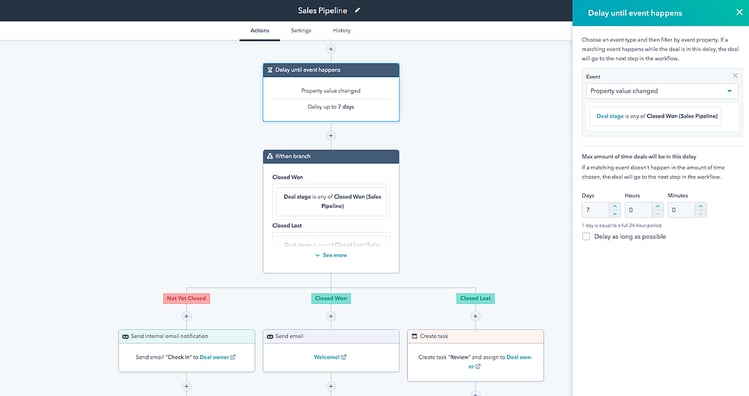The width and height of the screenshot is (749, 396).
Task: Click the Days input field
Action: click(595, 210)
